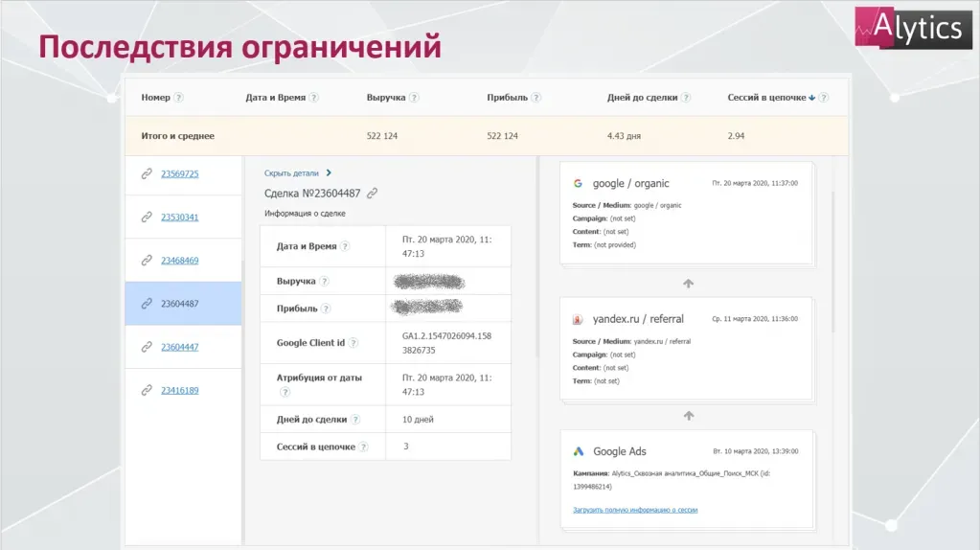Collapse details via Скрыть детали
Viewport: 980px width, 550px height.
pyautogui.click(x=291, y=173)
